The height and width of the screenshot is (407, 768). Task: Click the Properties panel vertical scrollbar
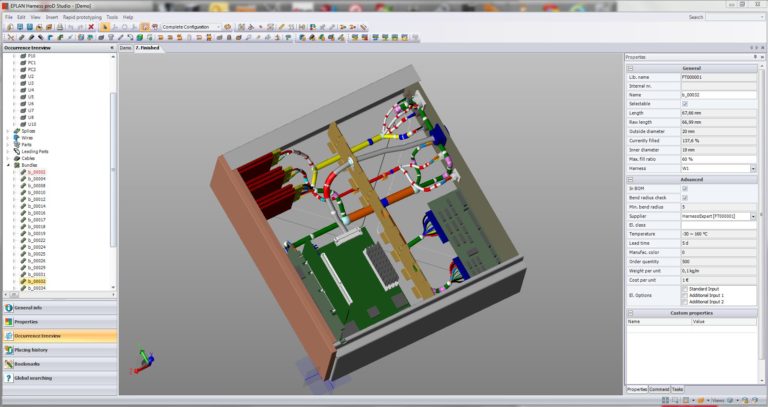[762, 215]
